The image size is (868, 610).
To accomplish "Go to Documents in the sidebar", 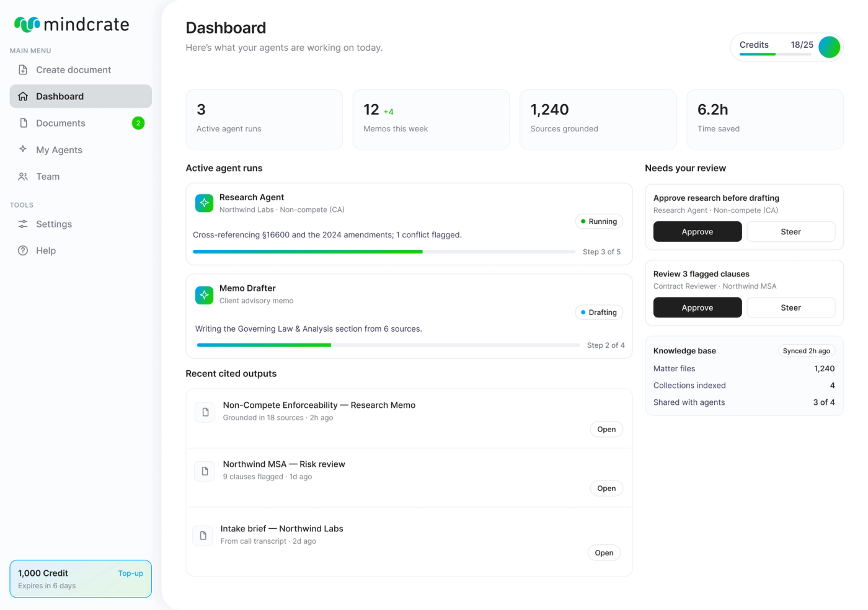I will tap(81, 123).
